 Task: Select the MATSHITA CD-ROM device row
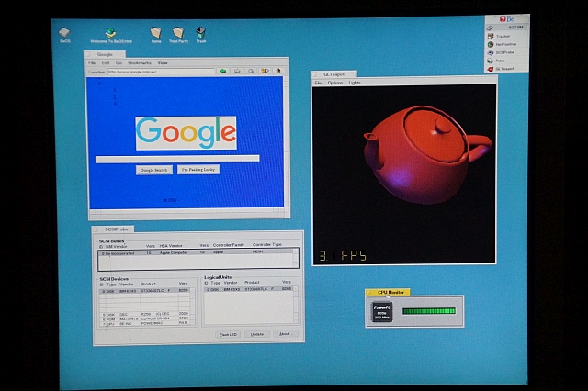pos(145,318)
